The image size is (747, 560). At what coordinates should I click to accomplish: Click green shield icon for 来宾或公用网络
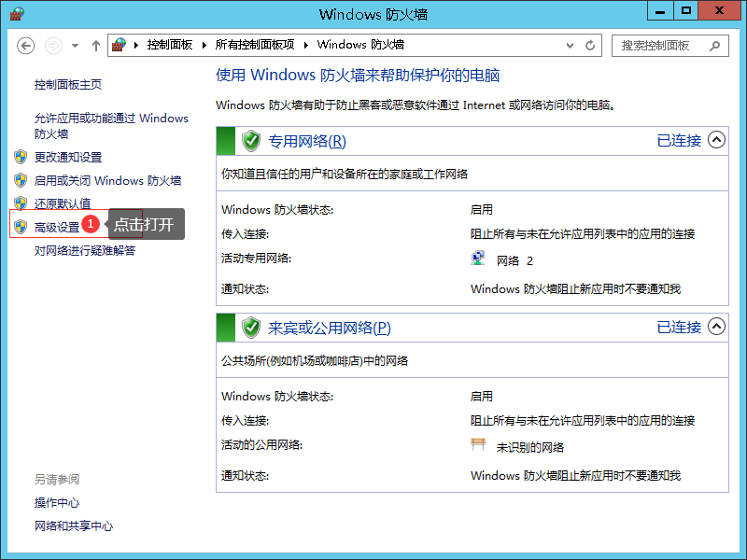point(251,328)
